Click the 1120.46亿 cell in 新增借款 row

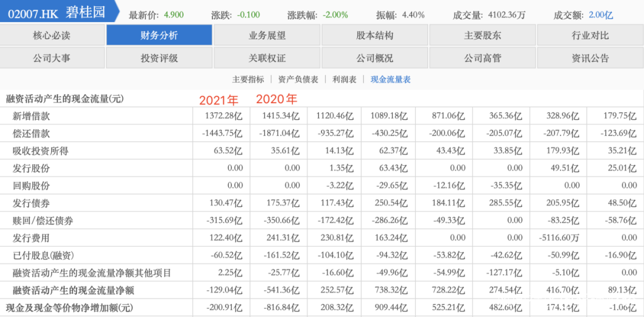335,116
